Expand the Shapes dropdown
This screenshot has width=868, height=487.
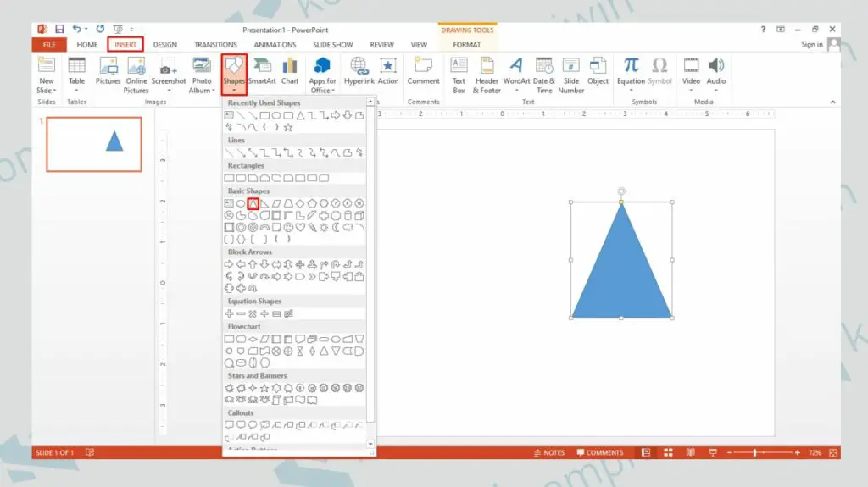(234, 91)
